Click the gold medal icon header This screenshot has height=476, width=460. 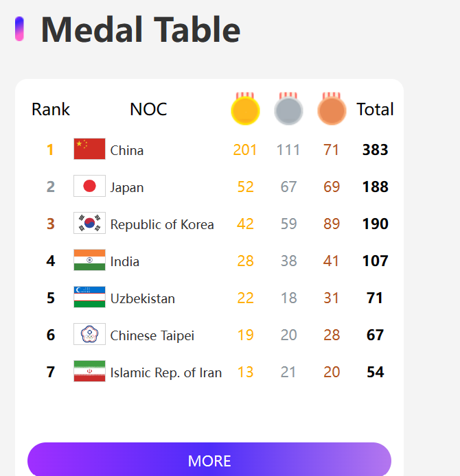[245, 110]
